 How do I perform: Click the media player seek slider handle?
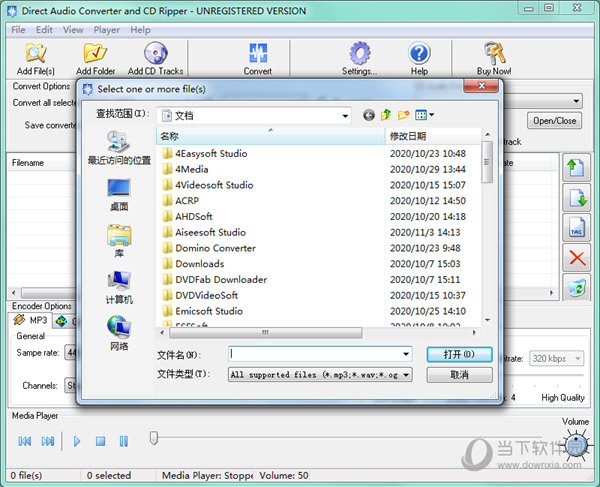point(153,438)
